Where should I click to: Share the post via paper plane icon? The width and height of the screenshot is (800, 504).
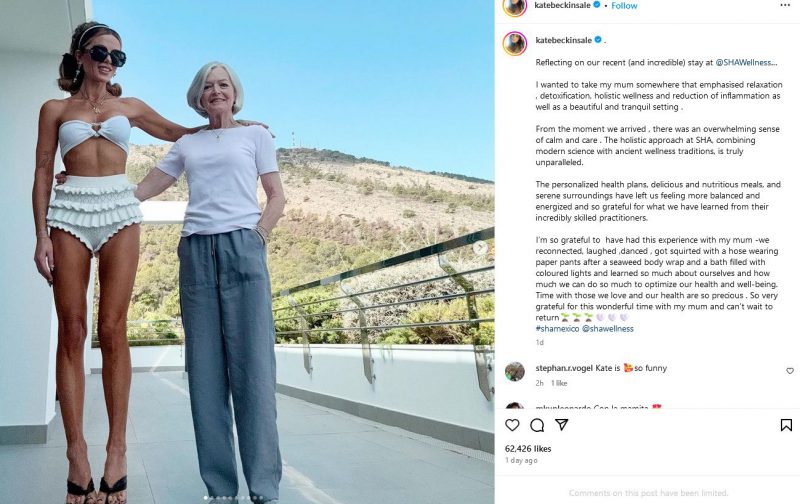point(562,425)
